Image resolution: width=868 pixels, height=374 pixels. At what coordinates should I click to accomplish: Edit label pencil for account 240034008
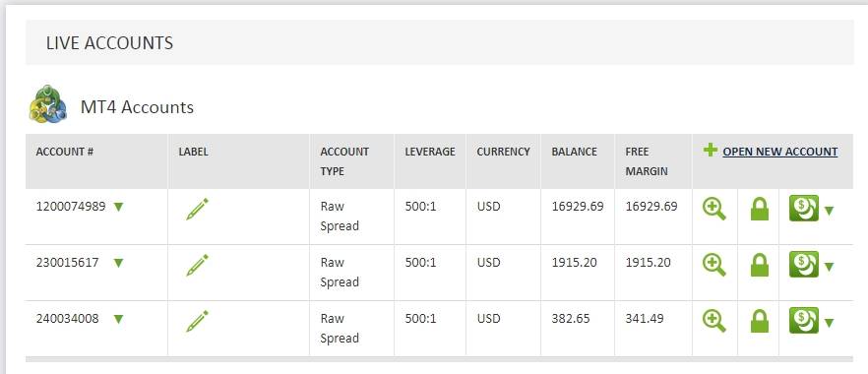(x=197, y=322)
